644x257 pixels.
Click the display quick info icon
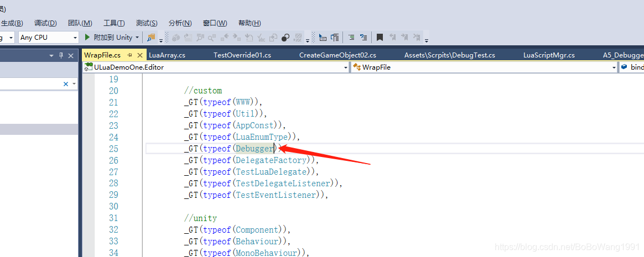(x=323, y=38)
